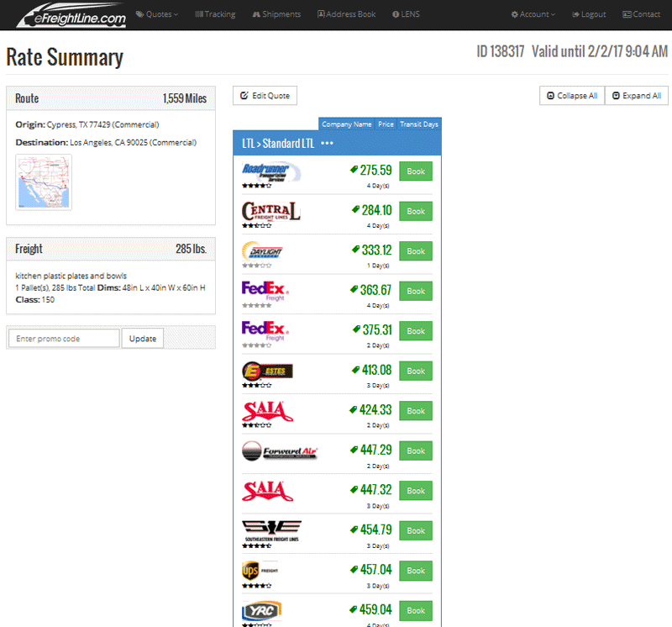The image size is (672, 627).
Task: Click the price tag icon beside 284.10
Action: [x=355, y=209]
